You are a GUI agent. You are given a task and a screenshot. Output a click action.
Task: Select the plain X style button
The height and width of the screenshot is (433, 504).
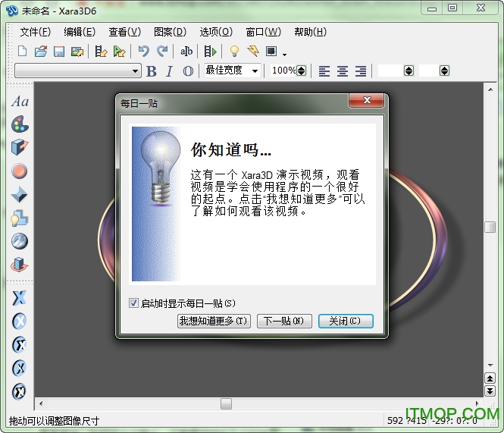click(x=19, y=298)
